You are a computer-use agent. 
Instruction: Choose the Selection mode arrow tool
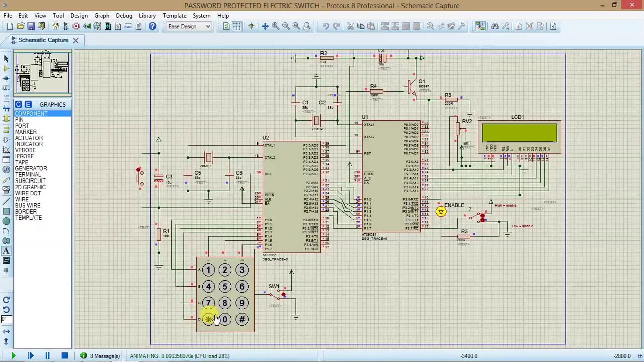(x=6, y=59)
